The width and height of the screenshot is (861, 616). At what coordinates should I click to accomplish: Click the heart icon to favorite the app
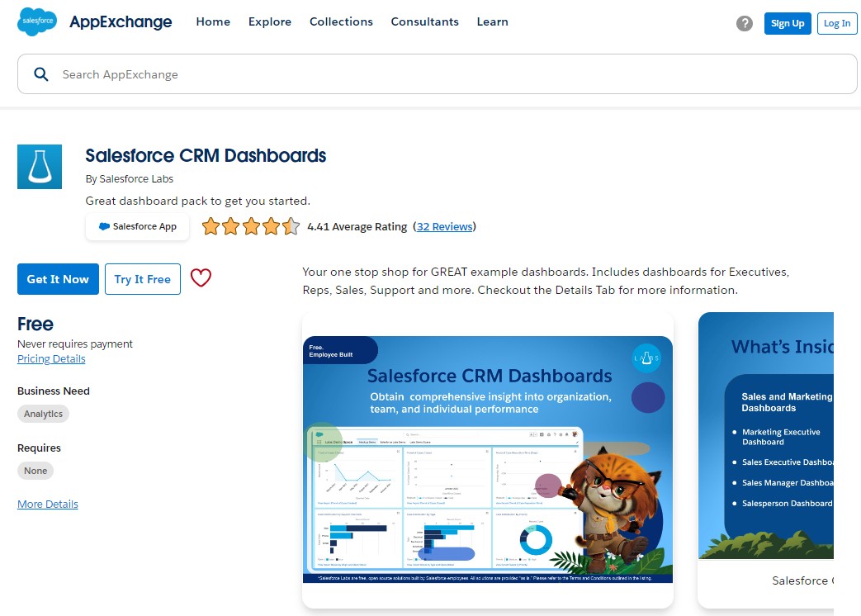[201, 278]
